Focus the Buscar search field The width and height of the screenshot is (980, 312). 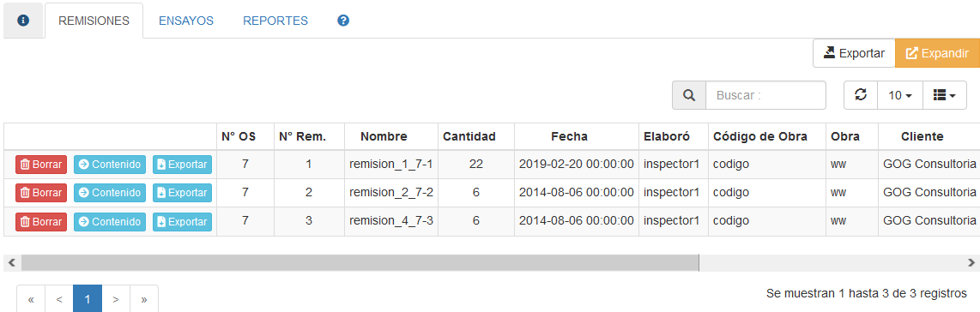tap(765, 95)
